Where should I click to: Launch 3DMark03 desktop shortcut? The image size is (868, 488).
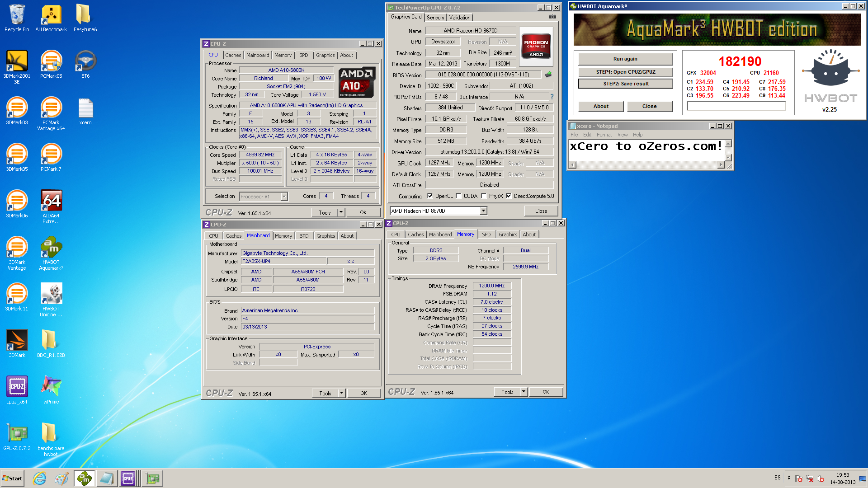click(x=17, y=111)
